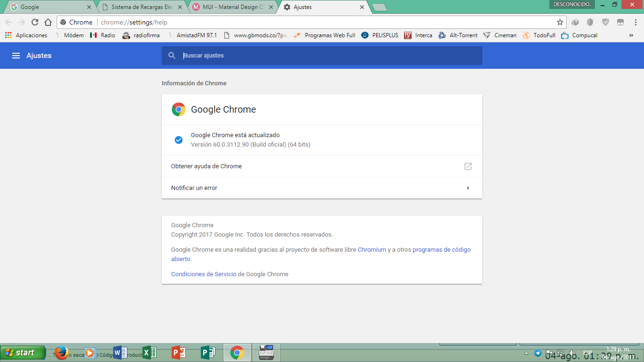
Task: Close the MUI - Material Design tab
Action: pos(271,7)
